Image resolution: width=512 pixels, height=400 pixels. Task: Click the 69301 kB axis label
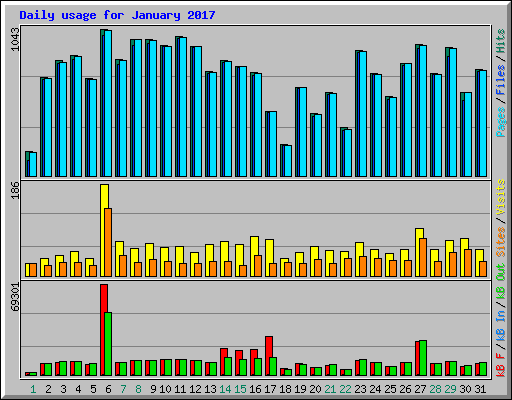[x=15, y=297]
